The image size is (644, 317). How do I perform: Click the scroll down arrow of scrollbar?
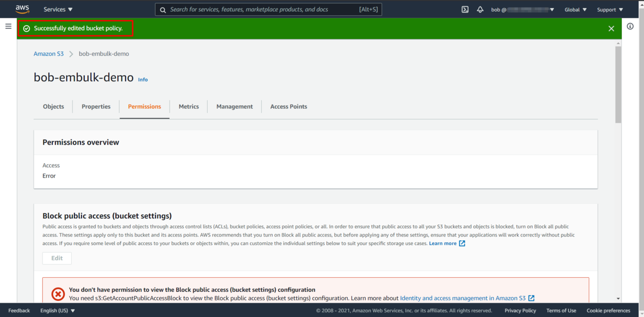click(618, 299)
